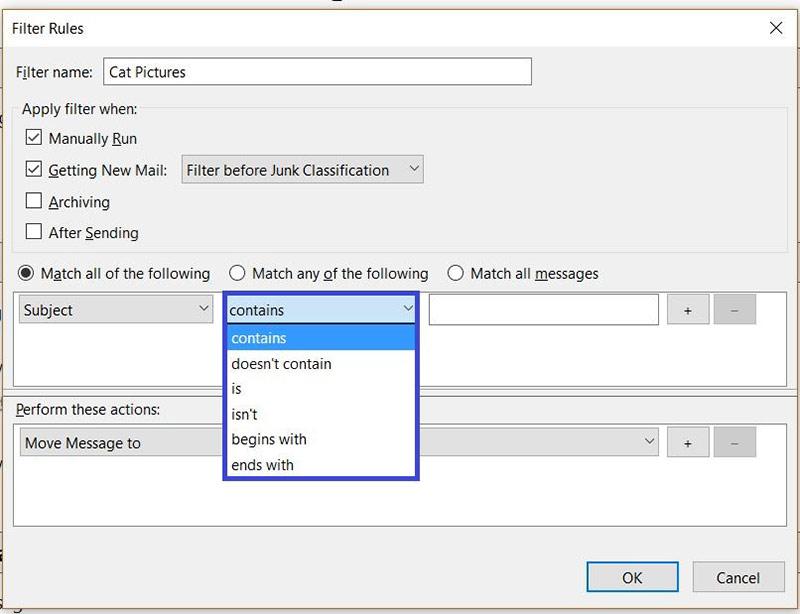Uncheck the Manually Run checkbox
The image size is (800, 614).
[x=34, y=138]
